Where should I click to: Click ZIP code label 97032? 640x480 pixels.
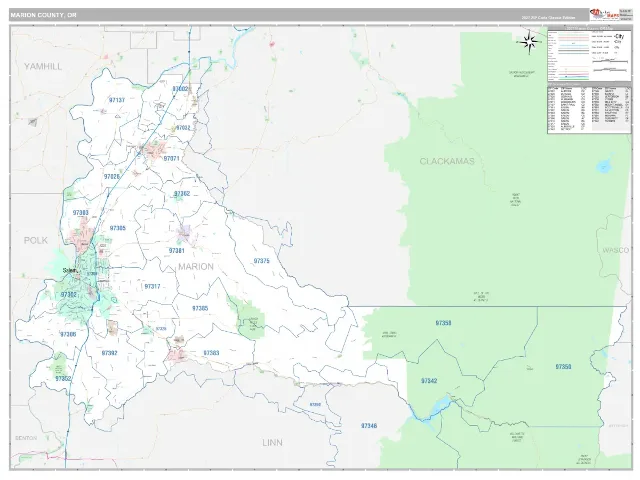183,128
